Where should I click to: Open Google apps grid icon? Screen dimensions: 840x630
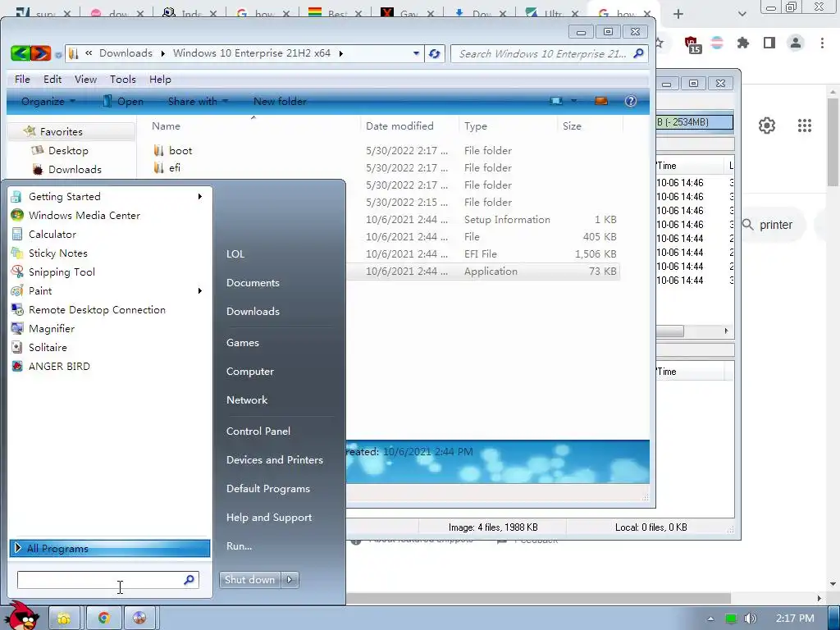[x=804, y=126]
